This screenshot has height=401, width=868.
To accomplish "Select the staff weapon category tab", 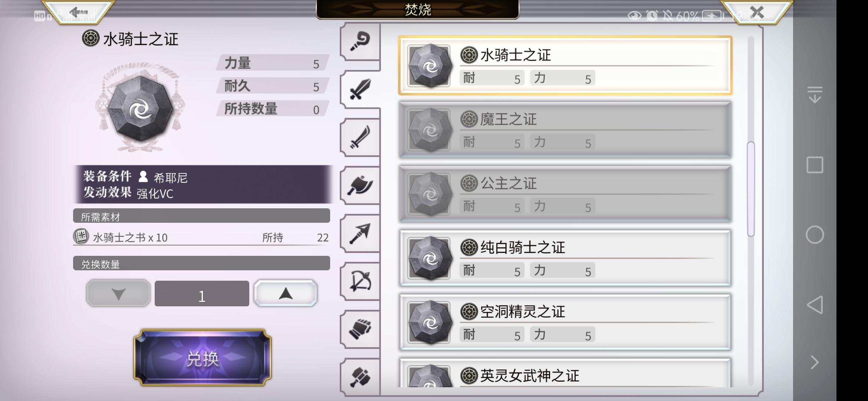I will 360,41.
